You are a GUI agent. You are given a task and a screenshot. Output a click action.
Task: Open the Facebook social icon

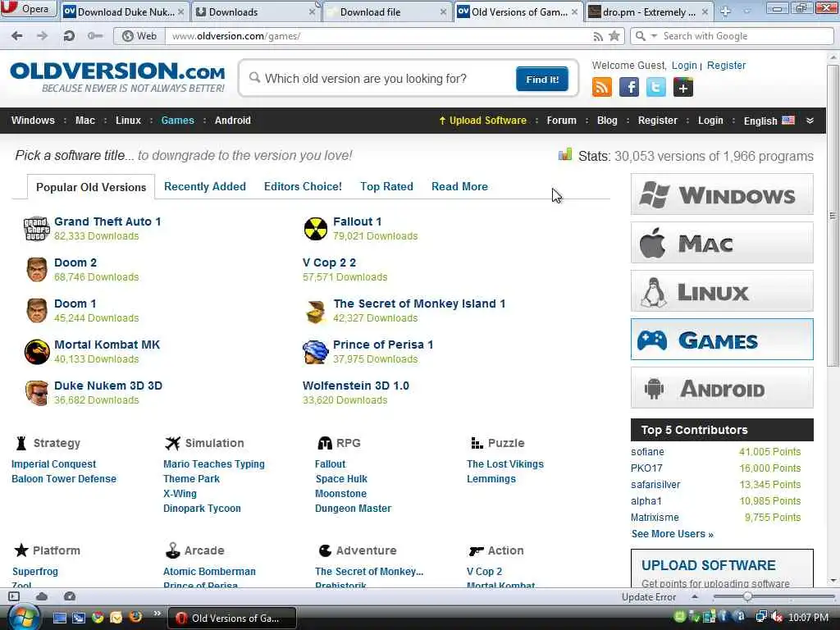629,87
